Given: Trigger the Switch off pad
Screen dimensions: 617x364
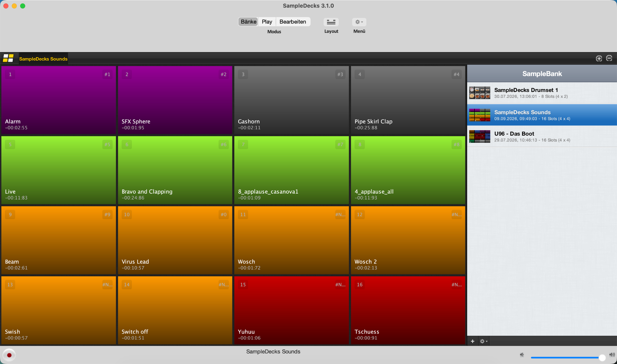Looking at the screenshot, I should [175, 310].
